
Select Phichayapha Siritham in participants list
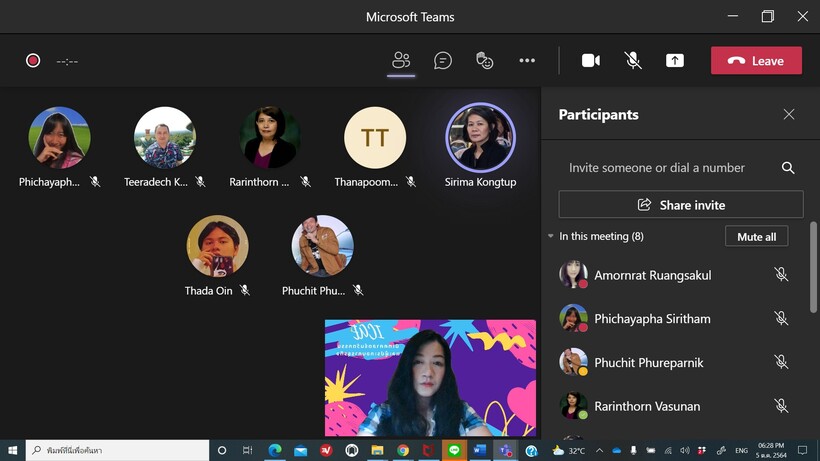(x=651, y=319)
